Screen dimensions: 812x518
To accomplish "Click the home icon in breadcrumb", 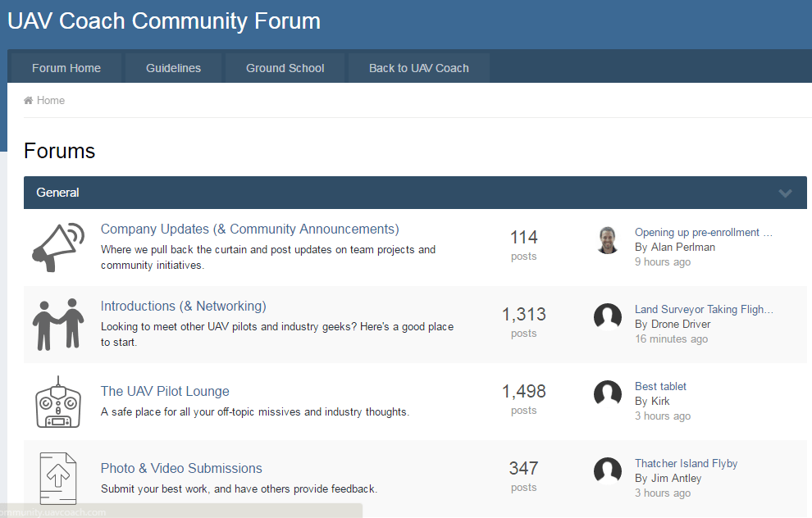I will point(29,101).
